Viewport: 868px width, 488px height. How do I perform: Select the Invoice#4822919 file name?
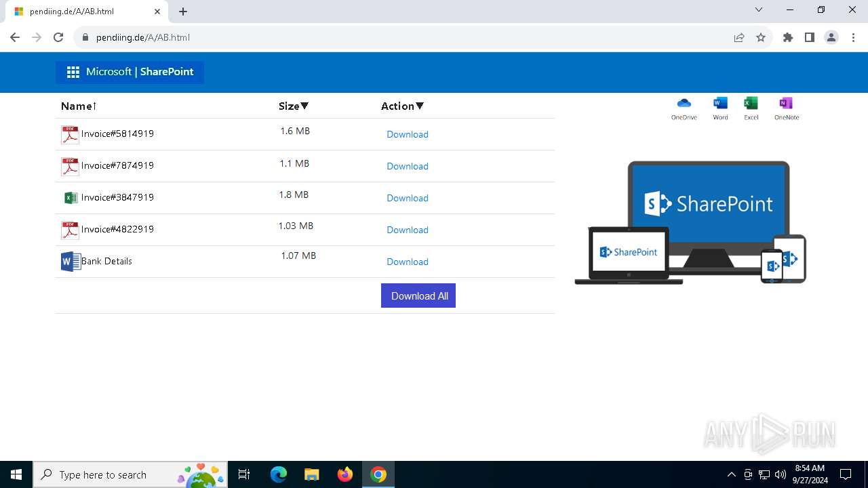[117, 229]
